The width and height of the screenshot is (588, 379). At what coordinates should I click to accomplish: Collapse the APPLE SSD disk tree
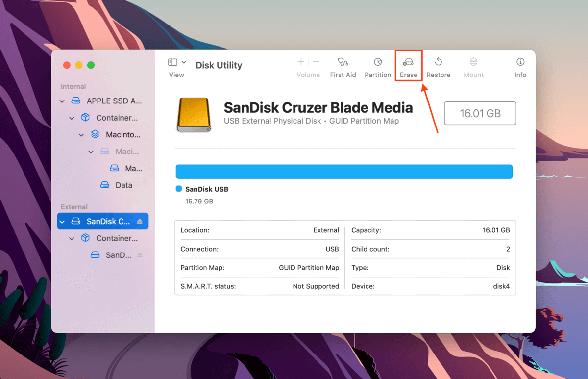coord(62,101)
